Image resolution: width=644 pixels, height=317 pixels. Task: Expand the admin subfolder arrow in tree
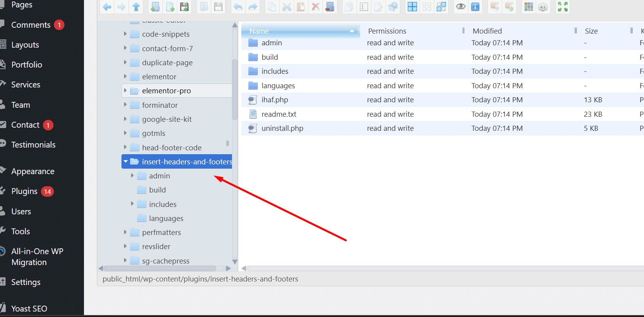pos(132,176)
